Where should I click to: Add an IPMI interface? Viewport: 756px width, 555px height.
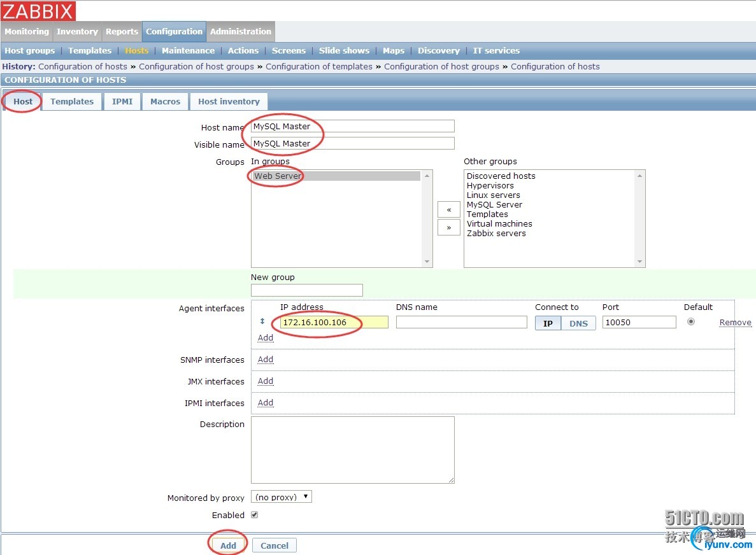coord(265,403)
